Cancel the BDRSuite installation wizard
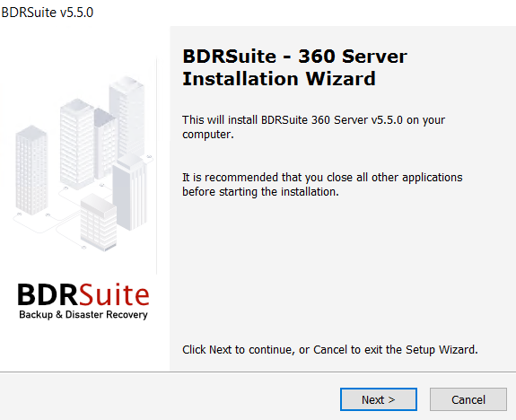Screen dimensions: 516x420 pos(468,399)
